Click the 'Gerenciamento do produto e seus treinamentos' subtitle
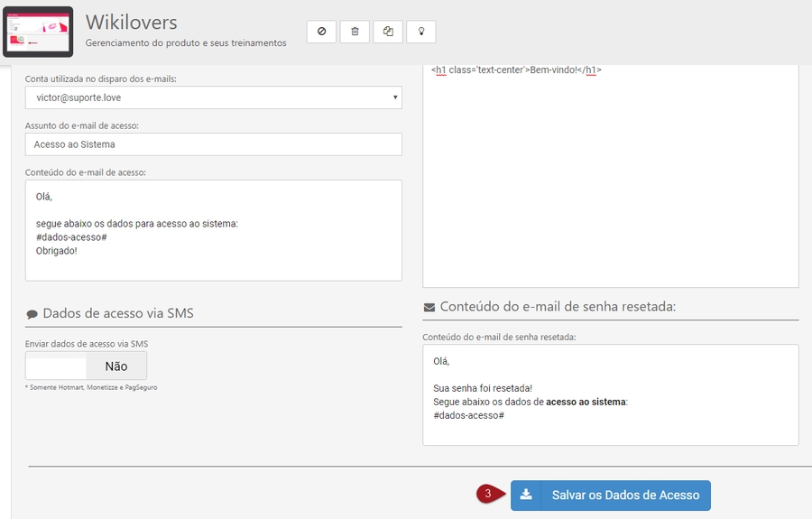Screen dimensions: 812x519 pyautogui.click(x=186, y=42)
